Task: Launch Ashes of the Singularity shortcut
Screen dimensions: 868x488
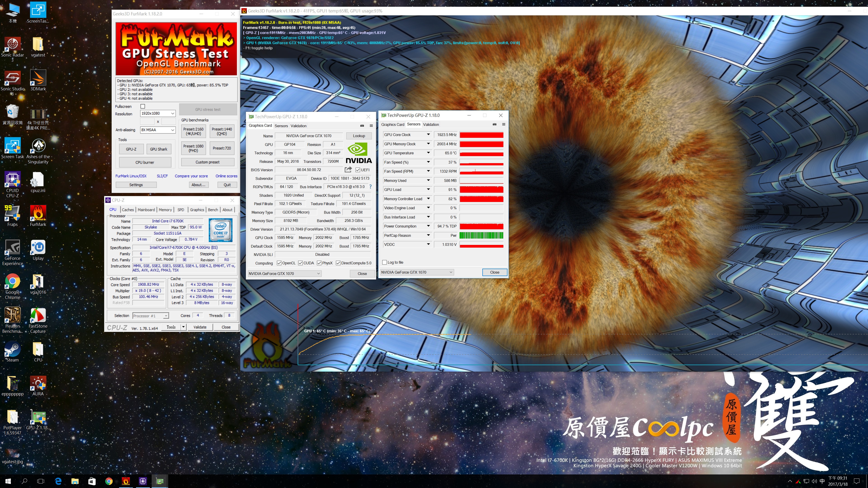Action: [x=38, y=150]
